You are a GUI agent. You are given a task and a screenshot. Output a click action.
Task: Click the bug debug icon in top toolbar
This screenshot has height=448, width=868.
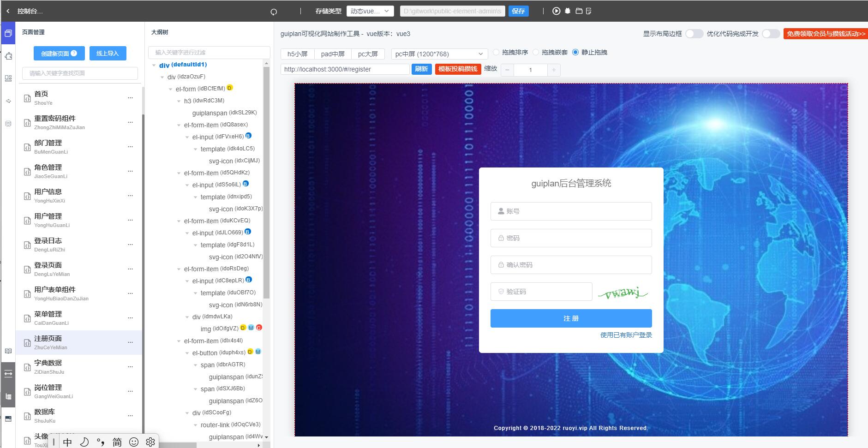pyautogui.click(x=568, y=11)
